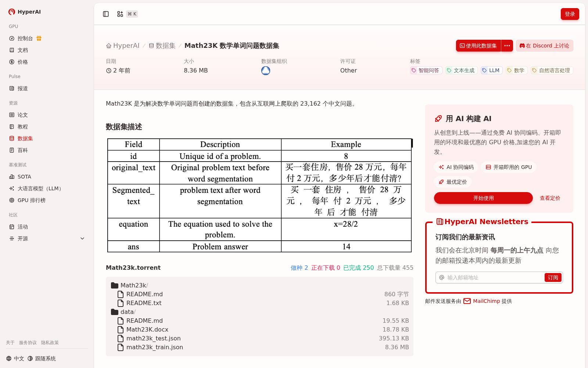Open the 服务协议 footer link

28,343
